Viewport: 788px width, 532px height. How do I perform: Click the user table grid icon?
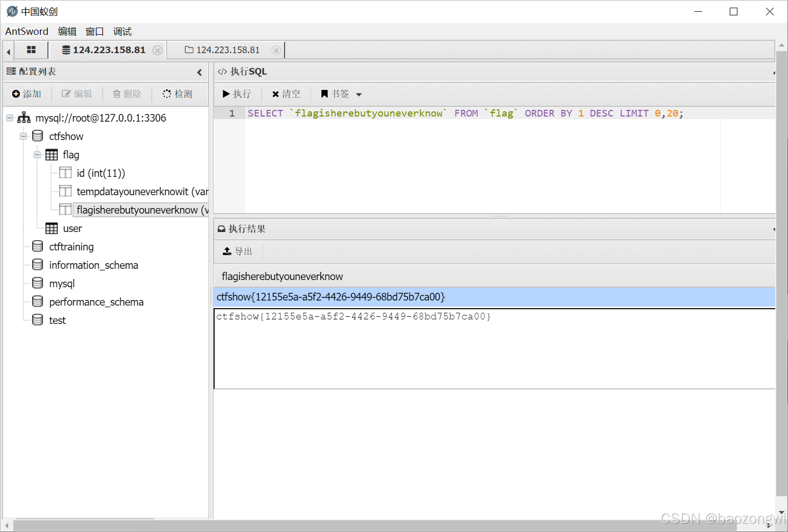tap(52, 228)
